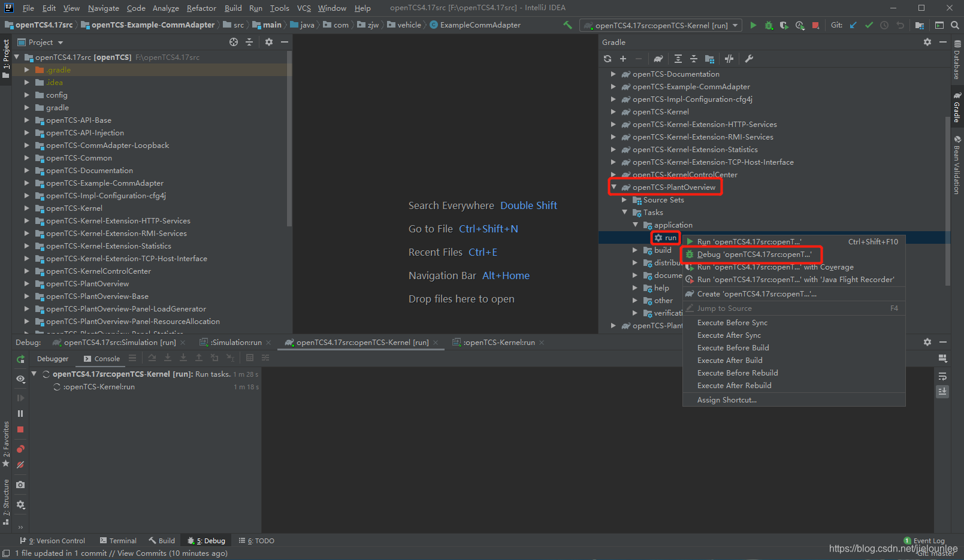This screenshot has height=560, width=964.
Task: Open the run configuration dropdown
Action: (661, 25)
